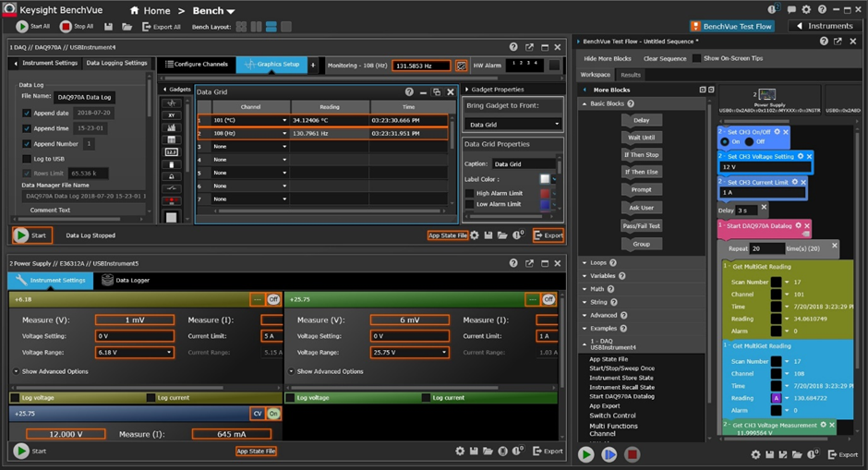Click the High Alarm Limit red swatch
This screenshot has height=470, width=868.
[x=545, y=193]
